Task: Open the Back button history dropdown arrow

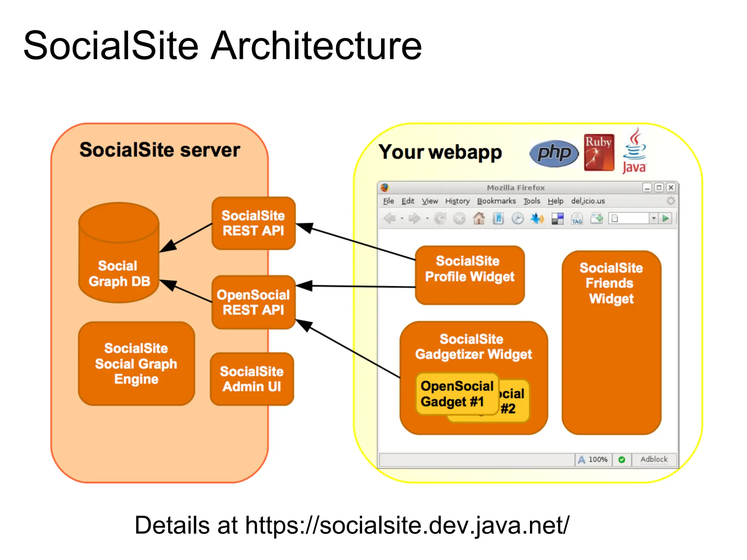Action: (x=402, y=218)
